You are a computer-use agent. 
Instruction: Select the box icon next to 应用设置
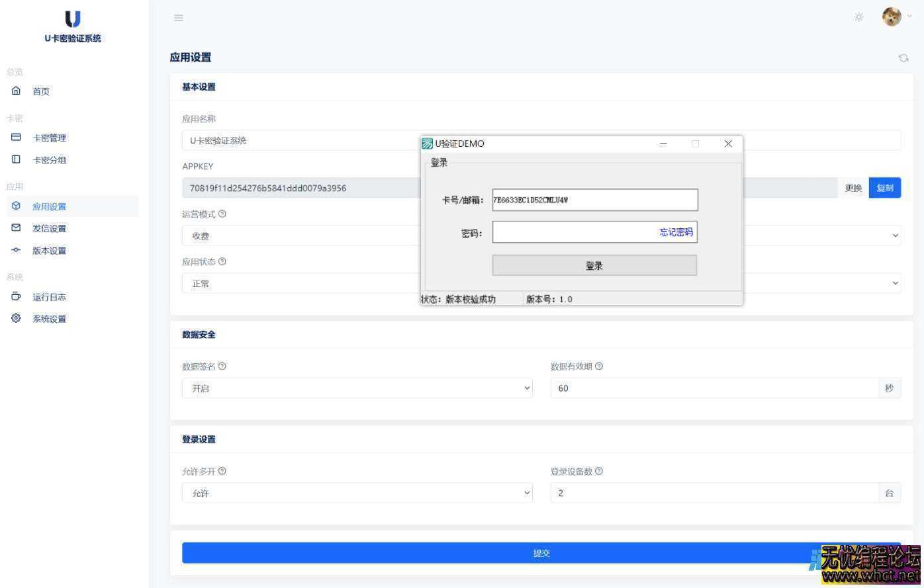pos(16,206)
